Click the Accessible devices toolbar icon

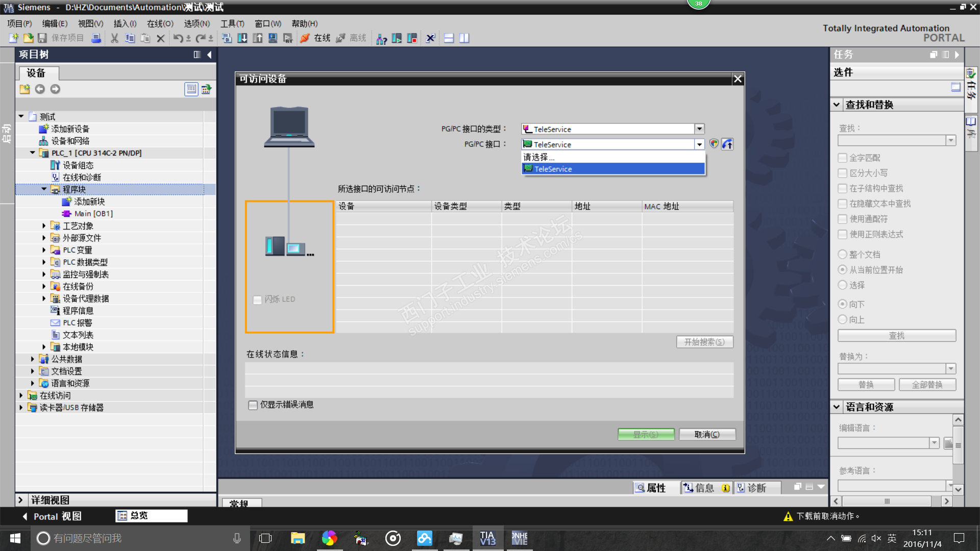click(x=381, y=38)
